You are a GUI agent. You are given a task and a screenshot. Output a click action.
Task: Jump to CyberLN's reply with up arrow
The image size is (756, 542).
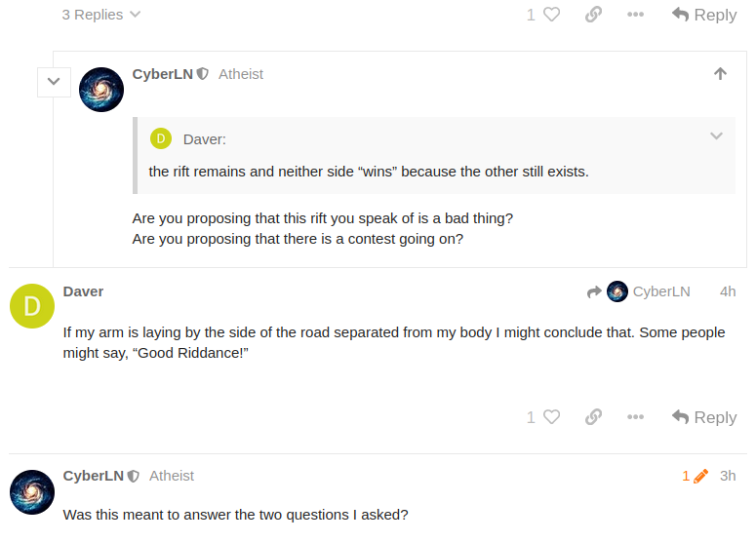(720, 74)
